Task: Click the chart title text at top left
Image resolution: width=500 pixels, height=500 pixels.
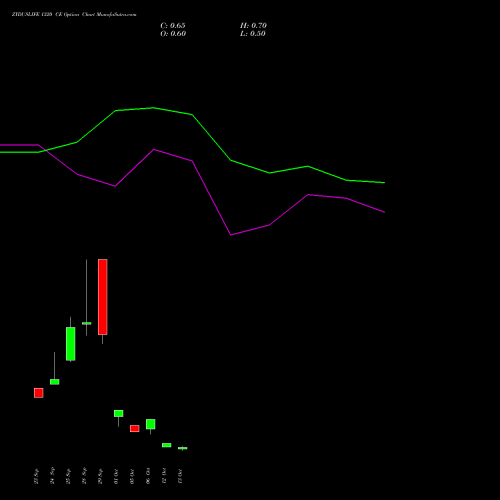Action: point(74,14)
